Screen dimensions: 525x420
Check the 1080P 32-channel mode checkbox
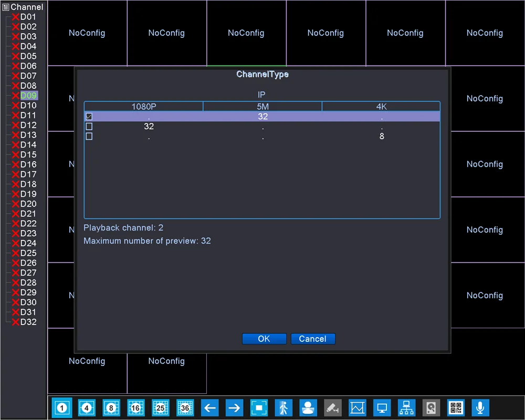(89, 127)
